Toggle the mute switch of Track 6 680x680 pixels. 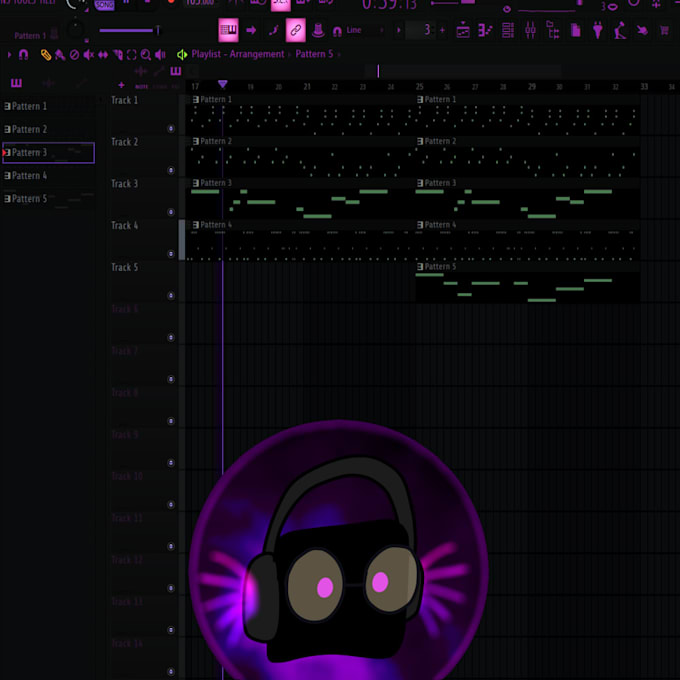(x=171, y=337)
